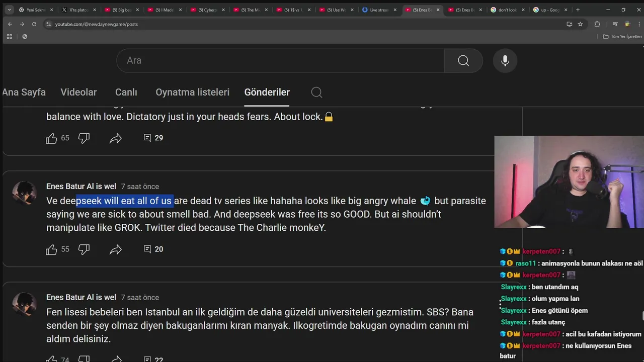Click the globe bookmark icon in the bookmarks bar
Screen dimensions: 644x362
click(x=25, y=37)
